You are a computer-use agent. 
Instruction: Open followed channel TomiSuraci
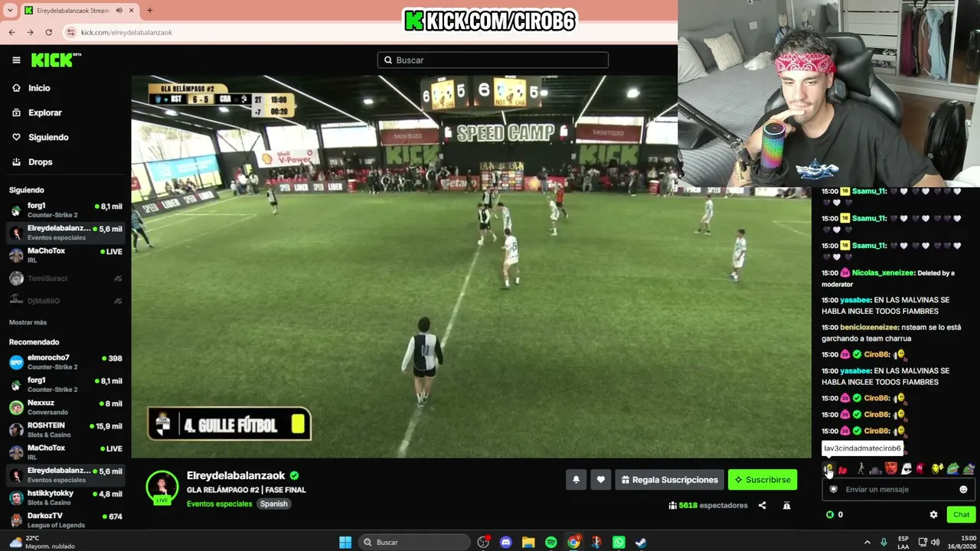click(x=66, y=279)
